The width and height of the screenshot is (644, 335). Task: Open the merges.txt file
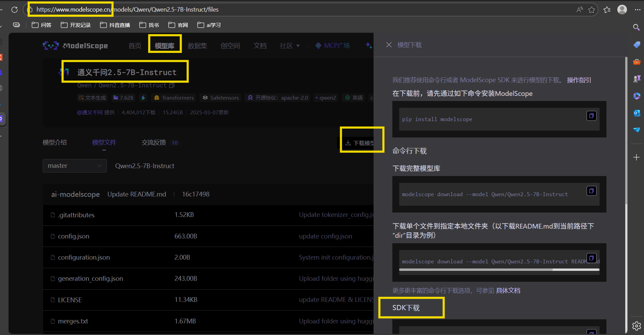point(73,321)
